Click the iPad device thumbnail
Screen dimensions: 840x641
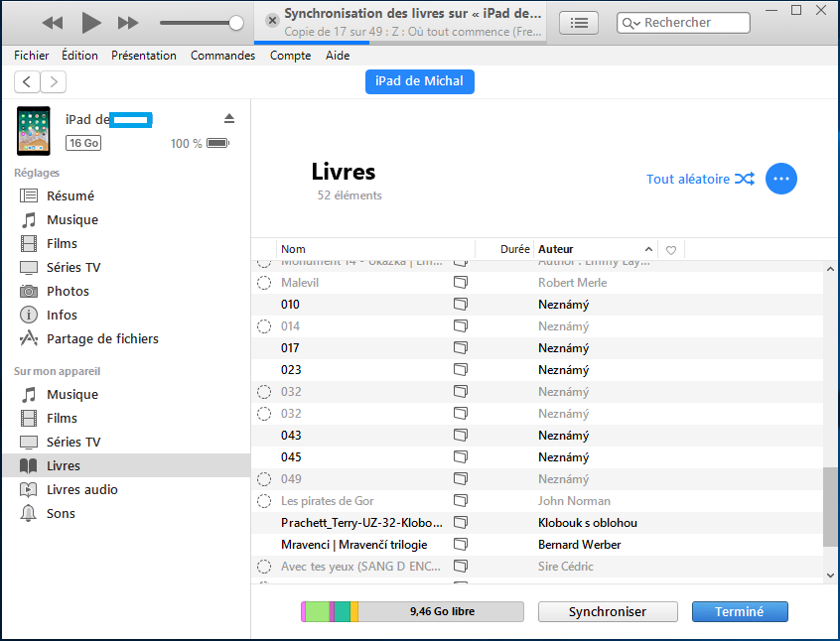pyautogui.click(x=33, y=131)
